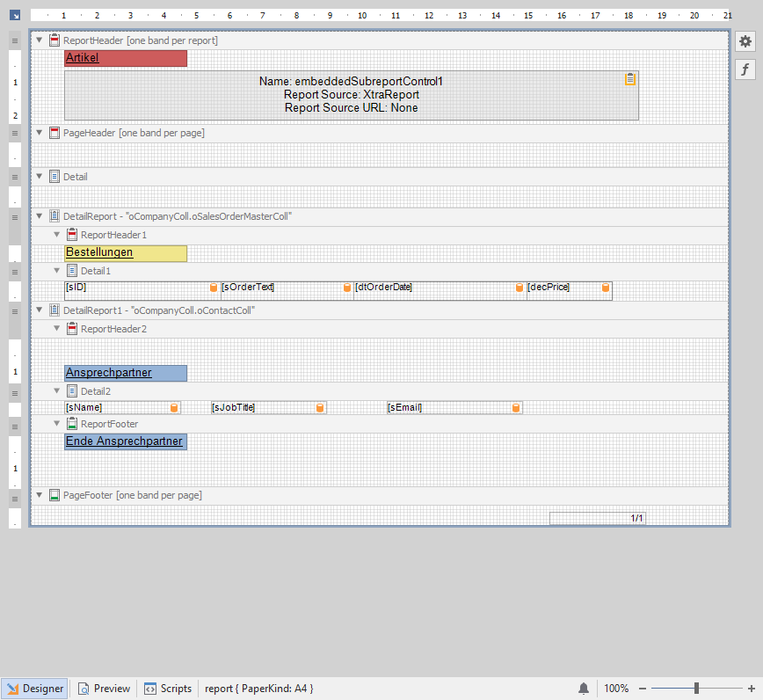The width and height of the screenshot is (763, 700).
Task: Collapse the ReportHeader band
Action: (40, 40)
